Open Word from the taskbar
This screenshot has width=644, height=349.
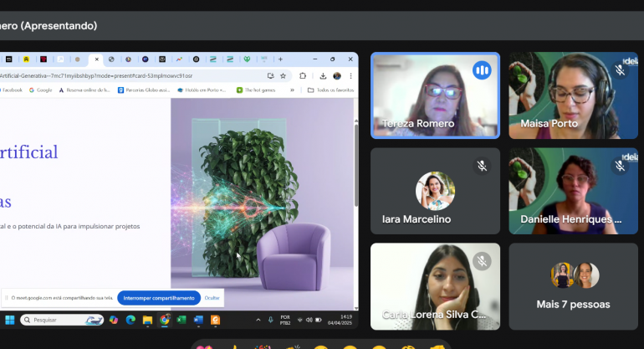[x=198, y=320]
